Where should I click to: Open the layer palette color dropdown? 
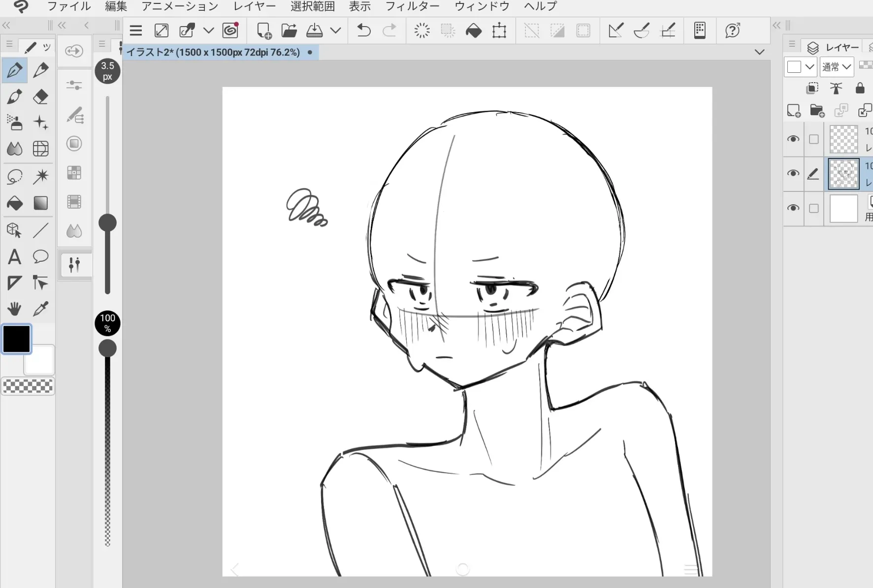[801, 66]
